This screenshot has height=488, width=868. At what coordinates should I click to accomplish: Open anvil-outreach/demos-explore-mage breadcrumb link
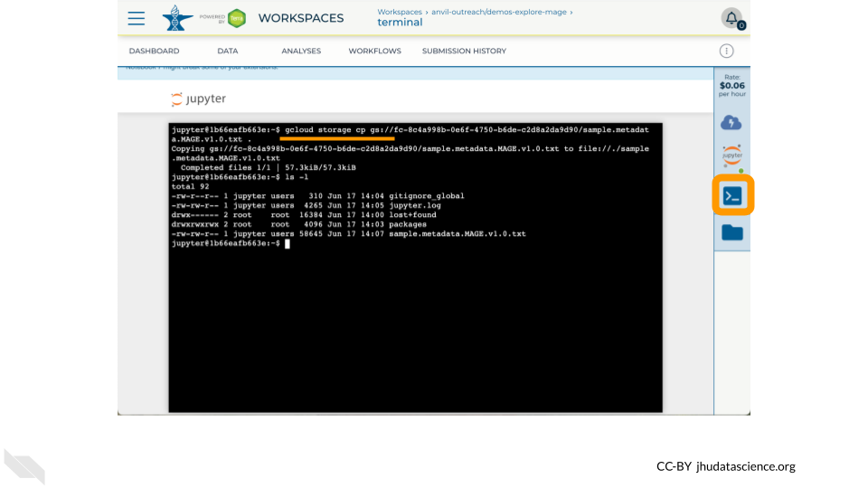click(499, 12)
